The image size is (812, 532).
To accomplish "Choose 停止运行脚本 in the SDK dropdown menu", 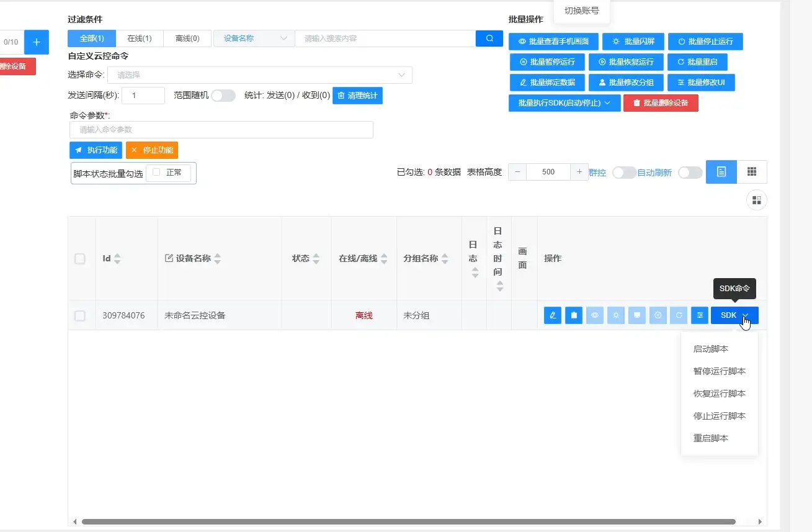I will [720, 415].
